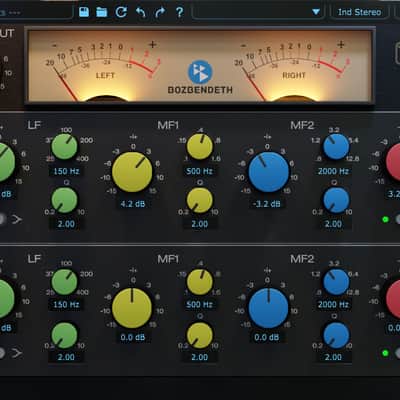
Task: Click the lower strip MF1 band label
Action: tap(168, 259)
